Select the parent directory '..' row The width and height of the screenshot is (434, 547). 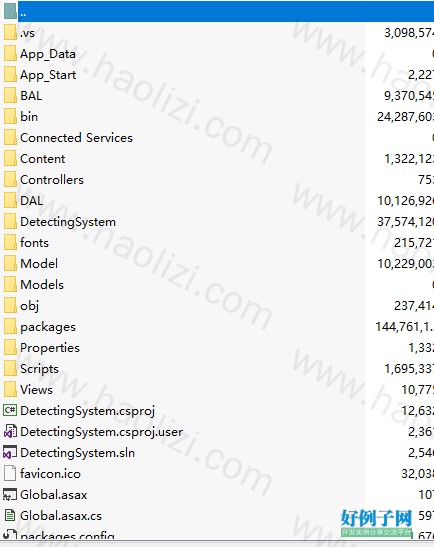pos(225,12)
